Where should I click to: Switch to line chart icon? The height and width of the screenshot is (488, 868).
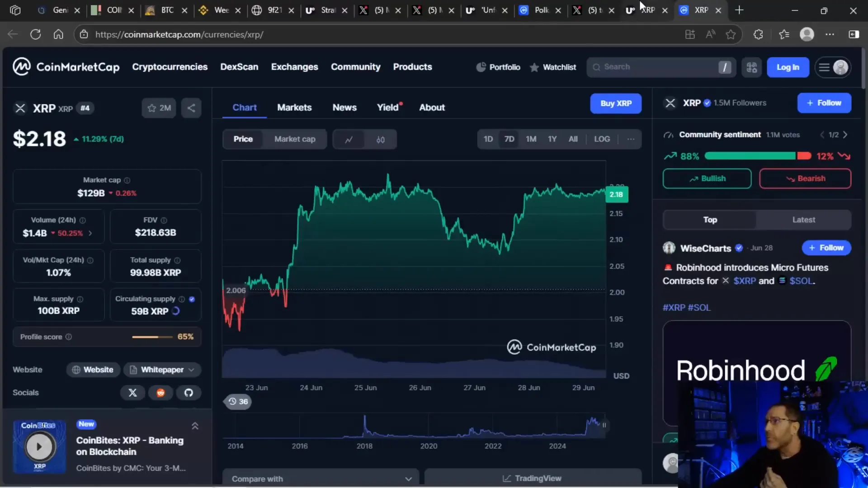pyautogui.click(x=349, y=139)
